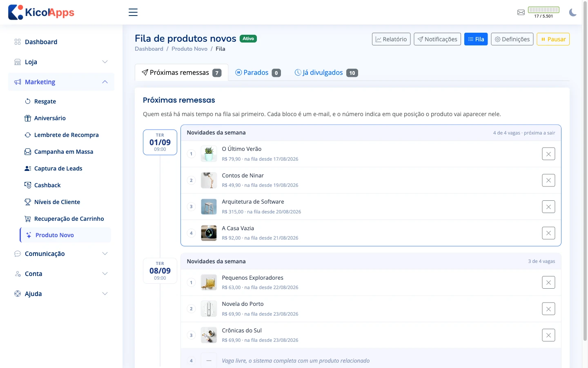Expand the Loja sidebar menu

click(x=61, y=62)
